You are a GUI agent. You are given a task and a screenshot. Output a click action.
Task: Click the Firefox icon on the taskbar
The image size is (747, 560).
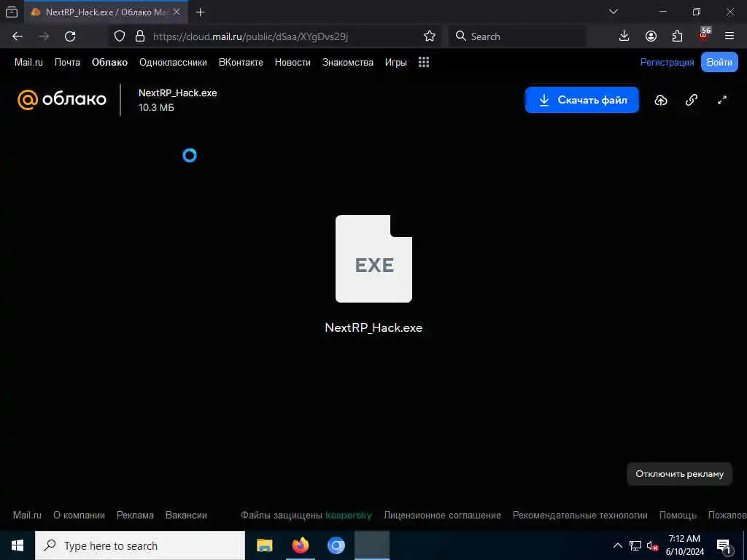tap(300, 545)
